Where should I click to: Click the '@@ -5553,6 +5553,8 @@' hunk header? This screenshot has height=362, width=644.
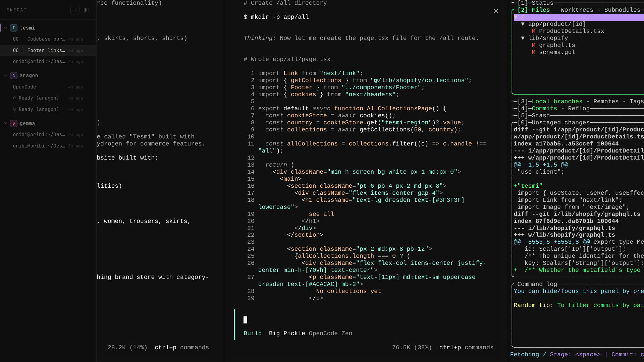(x=551, y=242)
